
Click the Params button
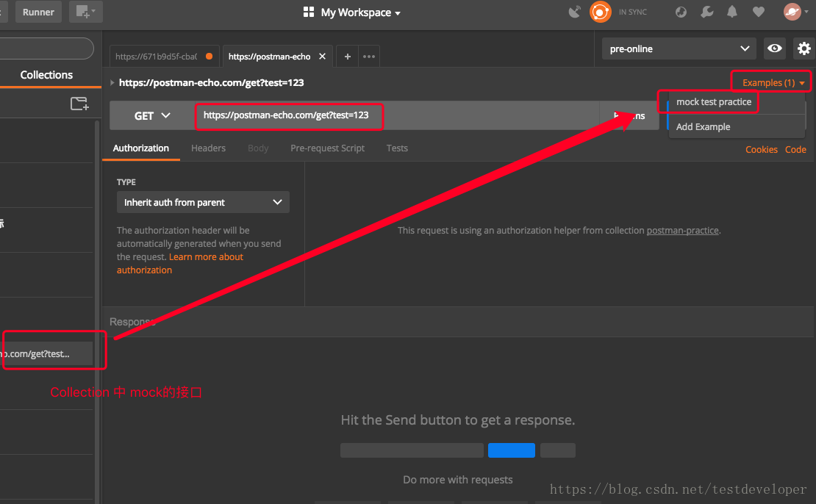click(629, 115)
